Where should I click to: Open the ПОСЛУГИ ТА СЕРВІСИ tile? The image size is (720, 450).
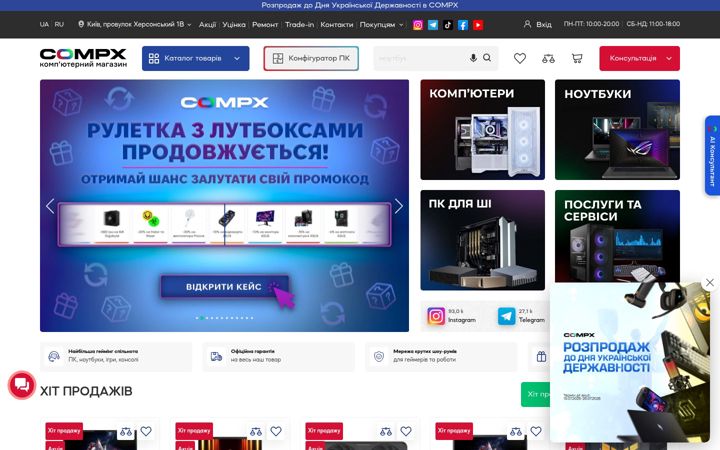pos(617,236)
